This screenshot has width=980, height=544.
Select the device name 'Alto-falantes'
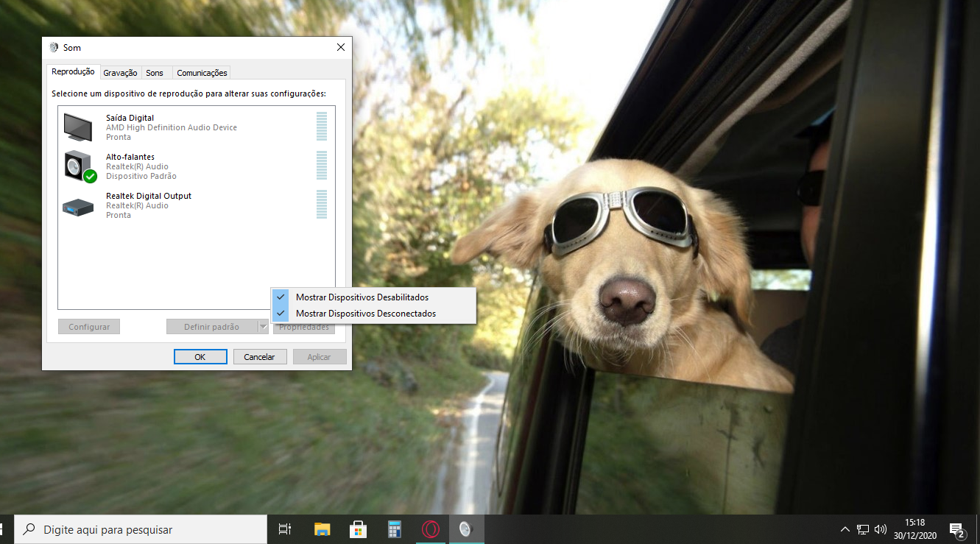click(x=130, y=157)
